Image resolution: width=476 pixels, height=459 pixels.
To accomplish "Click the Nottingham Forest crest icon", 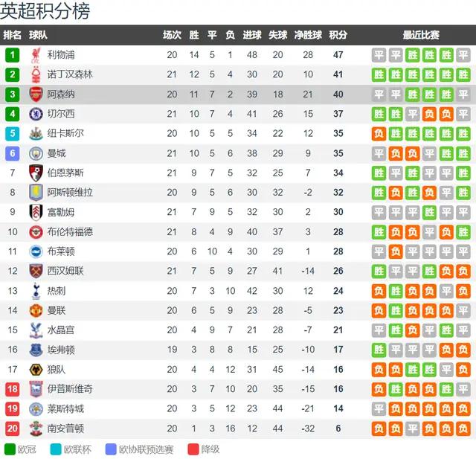I will click(x=35, y=74).
